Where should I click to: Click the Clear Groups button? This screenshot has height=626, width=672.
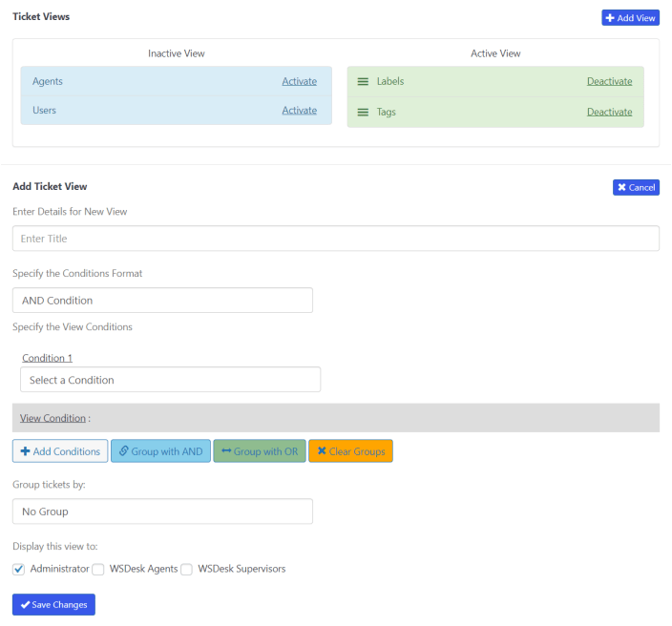click(x=350, y=451)
